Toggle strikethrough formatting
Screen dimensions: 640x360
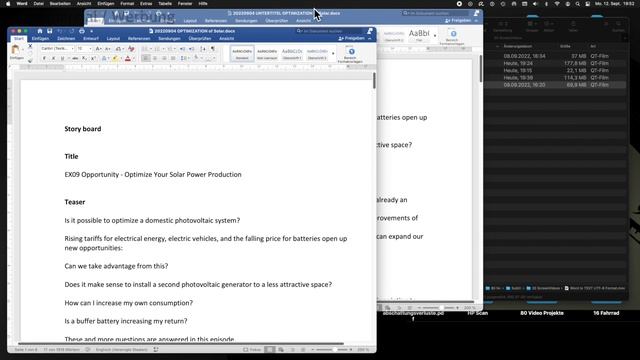click(75, 58)
